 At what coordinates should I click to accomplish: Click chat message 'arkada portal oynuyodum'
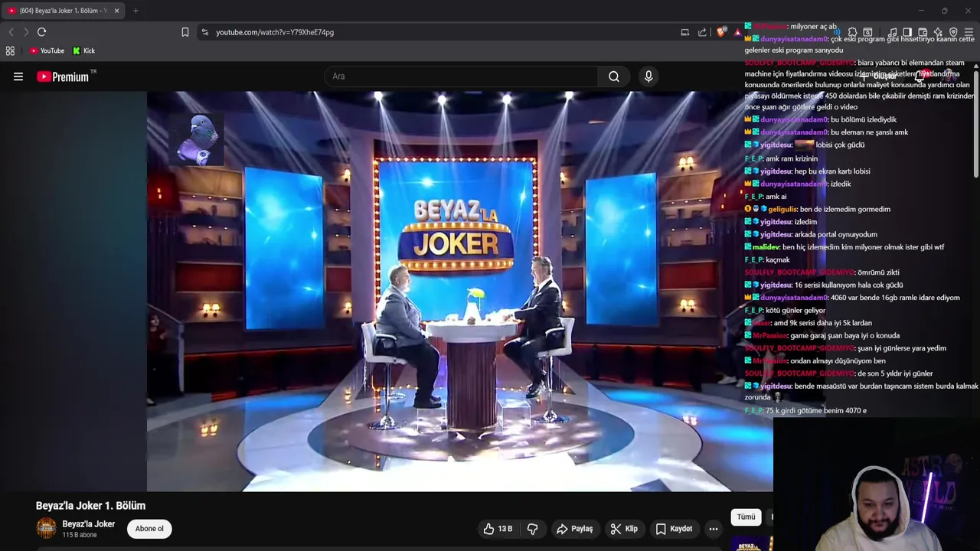[x=835, y=234]
